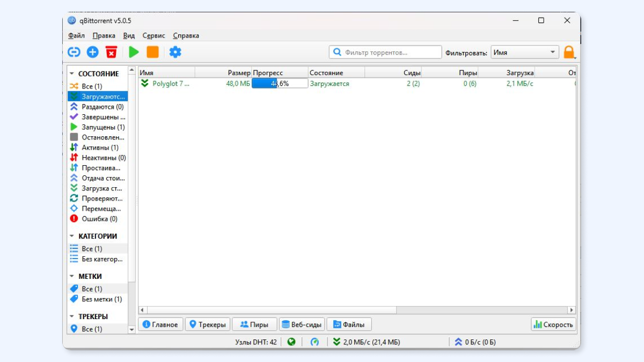Select the Загружаются state filter
This screenshot has width=644, height=362.
(x=98, y=97)
